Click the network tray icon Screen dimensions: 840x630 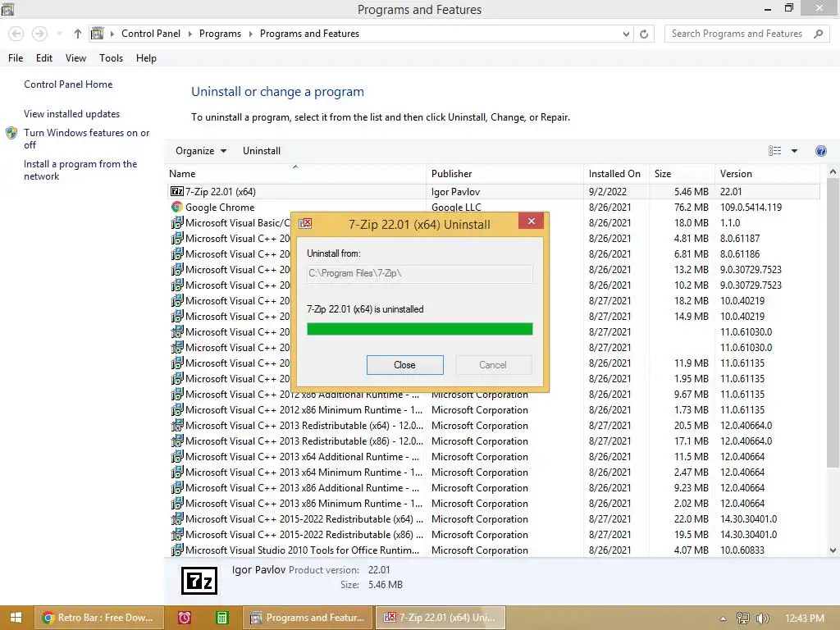(742, 619)
